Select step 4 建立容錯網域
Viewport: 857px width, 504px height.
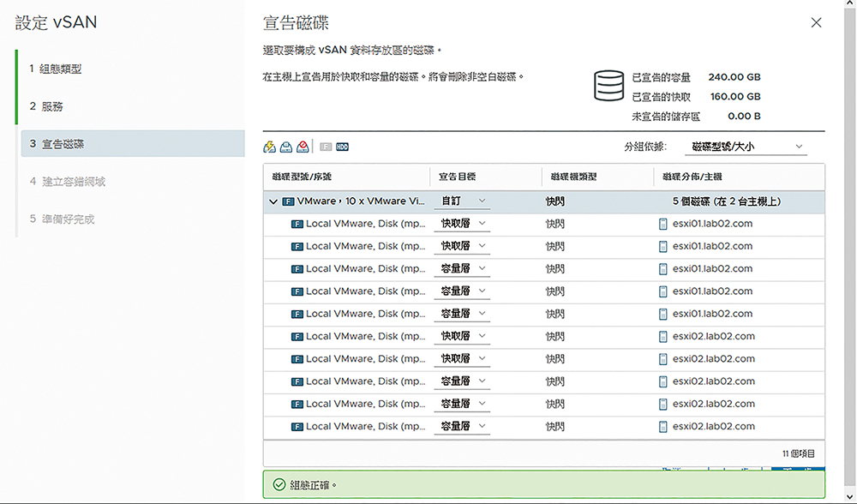coord(68,182)
